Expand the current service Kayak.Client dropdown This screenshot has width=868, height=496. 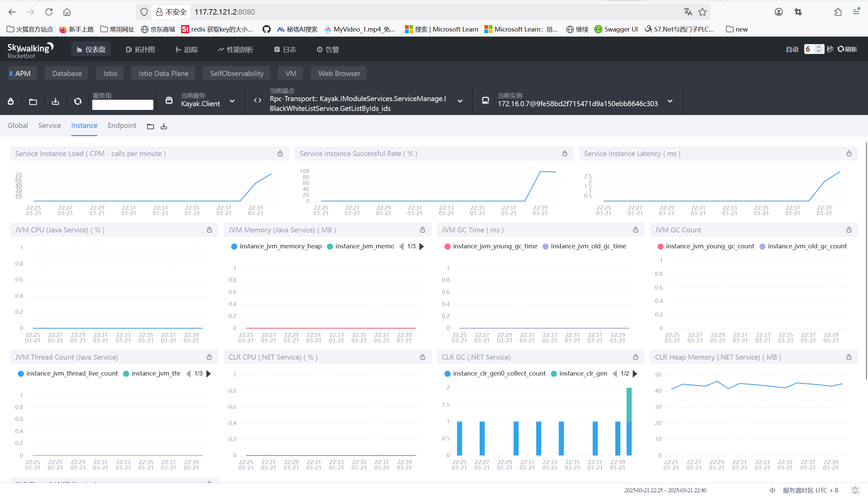[232, 101]
